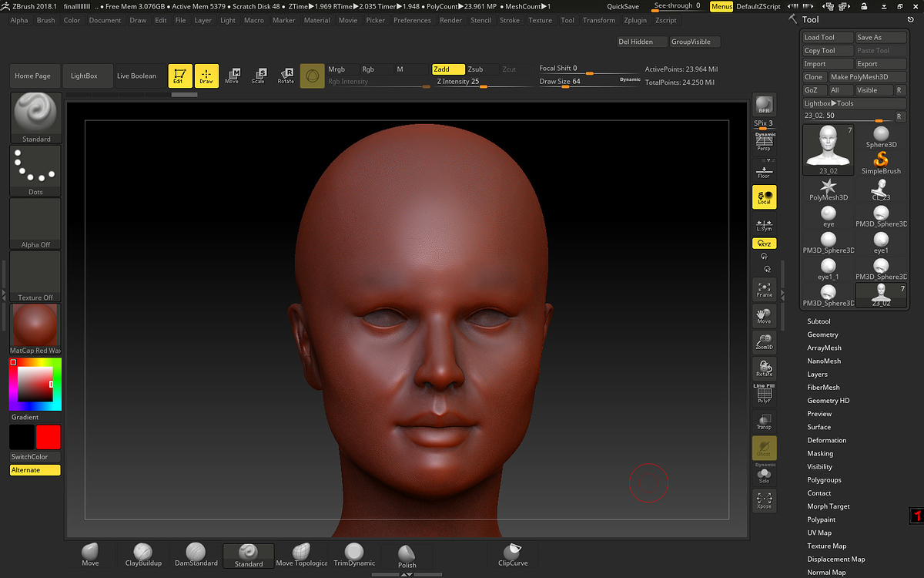Click the Zoom3D navigation icon
Image resolution: width=924 pixels, height=578 pixels.
tap(764, 343)
